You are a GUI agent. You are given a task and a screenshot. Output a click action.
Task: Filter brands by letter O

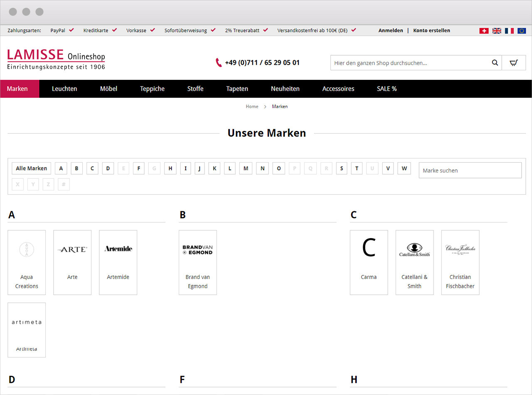point(278,168)
